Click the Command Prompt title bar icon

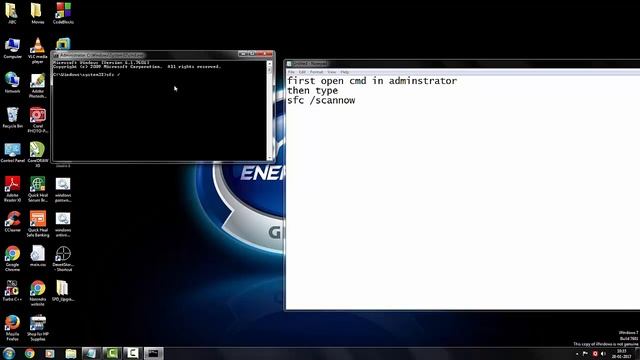[x=56, y=55]
